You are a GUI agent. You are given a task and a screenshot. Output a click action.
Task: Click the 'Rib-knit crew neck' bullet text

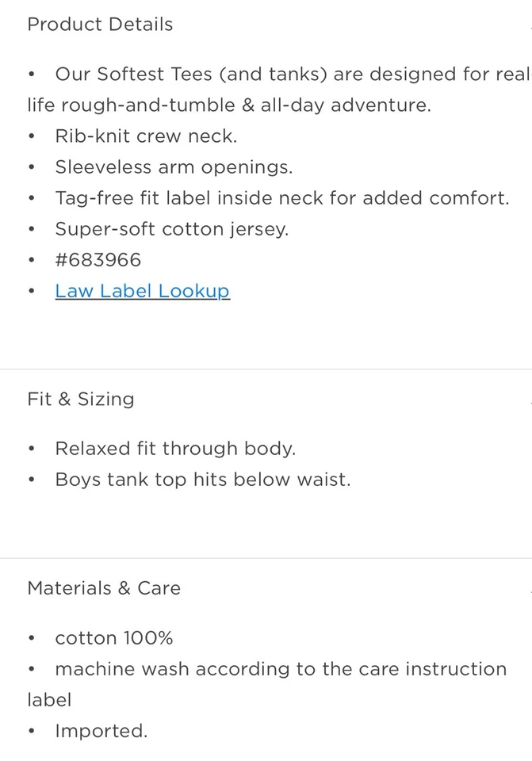[x=145, y=136]
